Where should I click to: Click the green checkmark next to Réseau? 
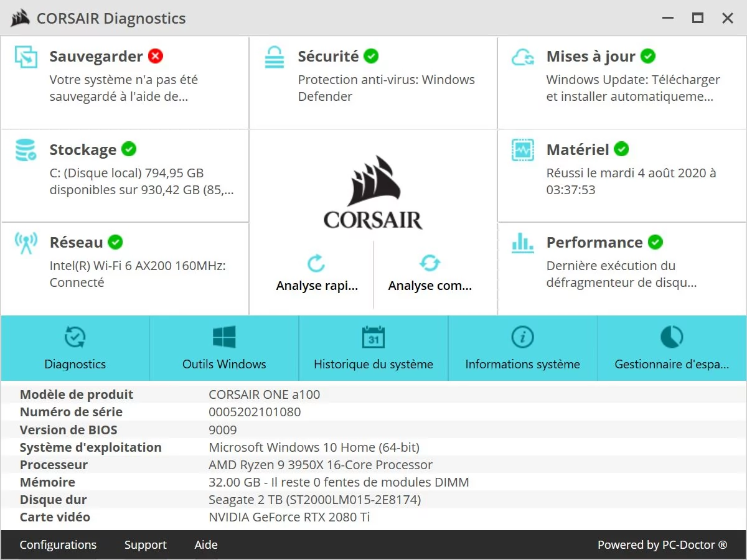115,242
